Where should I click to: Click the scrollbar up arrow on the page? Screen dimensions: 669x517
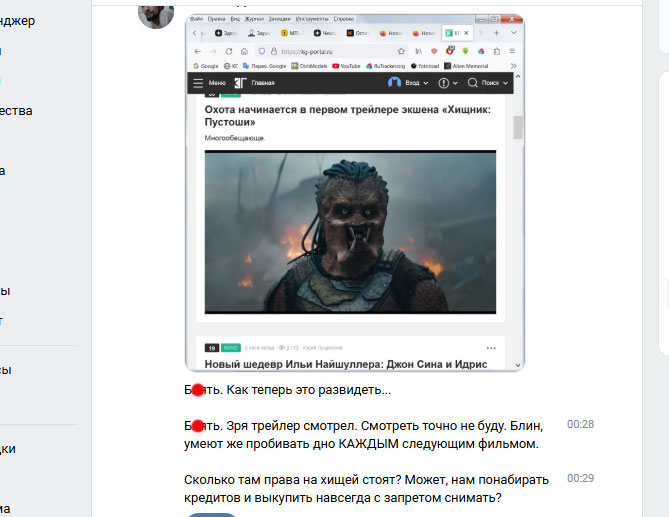(518, 77)
